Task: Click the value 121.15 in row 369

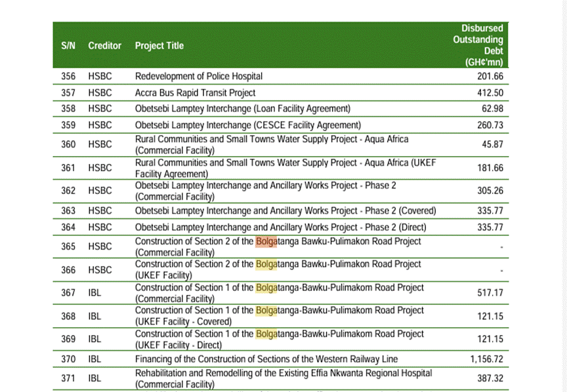Action: click(x=490, y=340)
